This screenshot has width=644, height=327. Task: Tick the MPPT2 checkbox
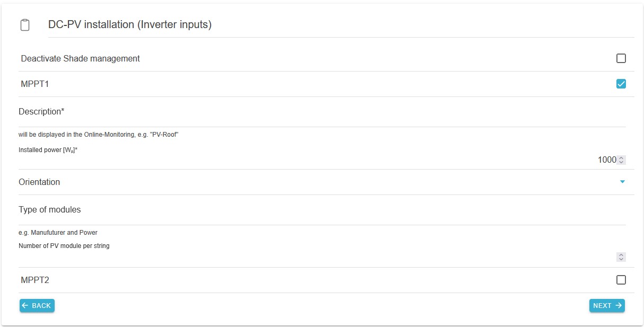621,280
